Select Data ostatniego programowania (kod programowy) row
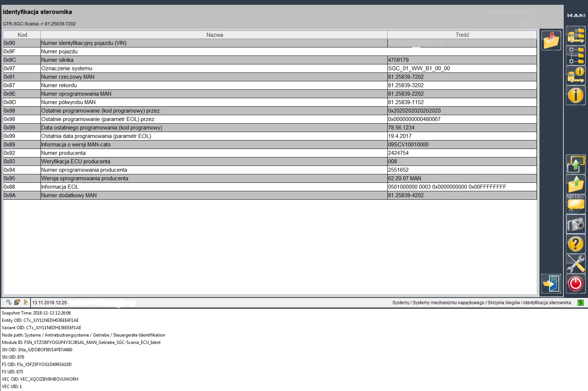 (270, 128)
